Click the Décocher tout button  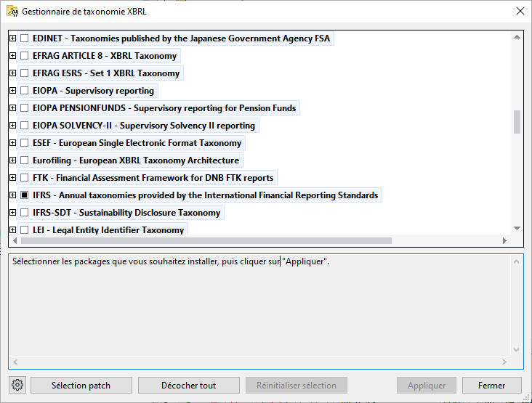188,386
